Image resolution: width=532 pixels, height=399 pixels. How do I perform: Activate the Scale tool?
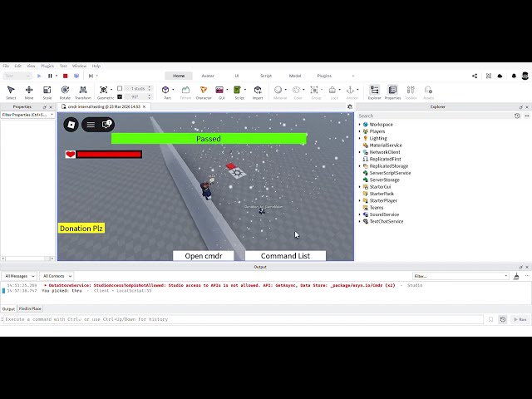click(x=47, y=92)
